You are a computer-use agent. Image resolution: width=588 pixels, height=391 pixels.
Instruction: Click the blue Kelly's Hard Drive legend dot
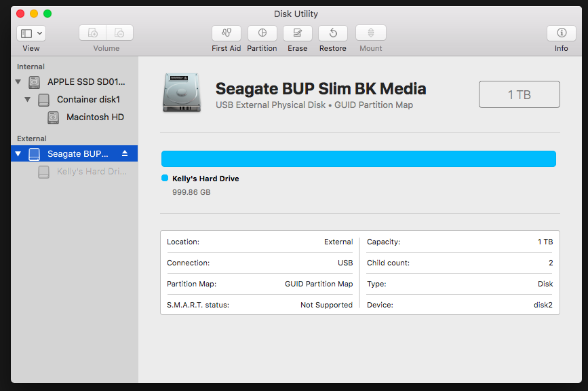coord(165,179)
